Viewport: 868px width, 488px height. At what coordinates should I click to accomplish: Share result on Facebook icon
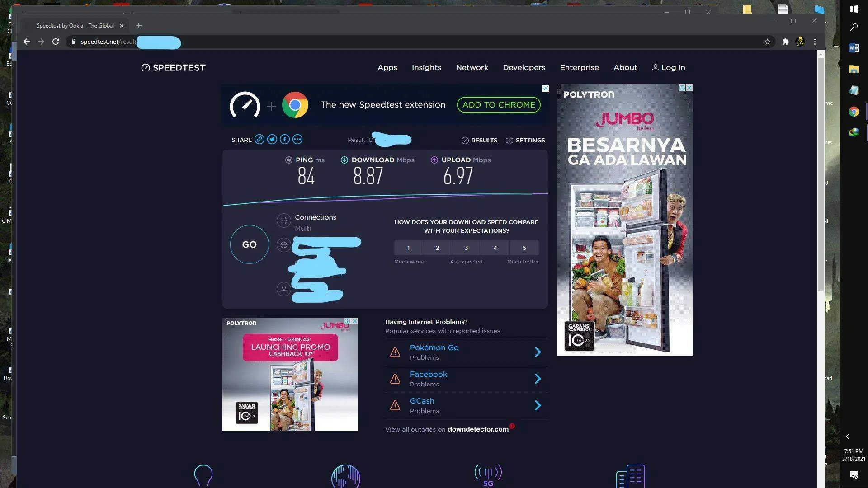(x=284, y=139)
